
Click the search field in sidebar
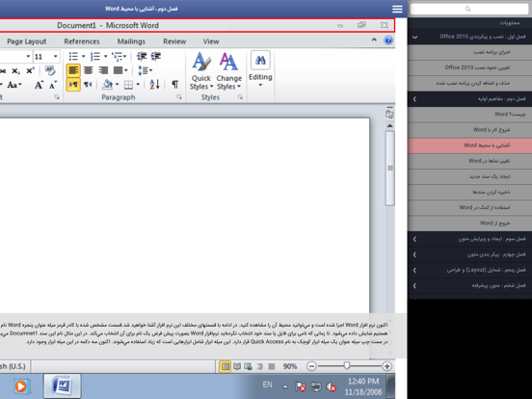click(x=469, y=9)
